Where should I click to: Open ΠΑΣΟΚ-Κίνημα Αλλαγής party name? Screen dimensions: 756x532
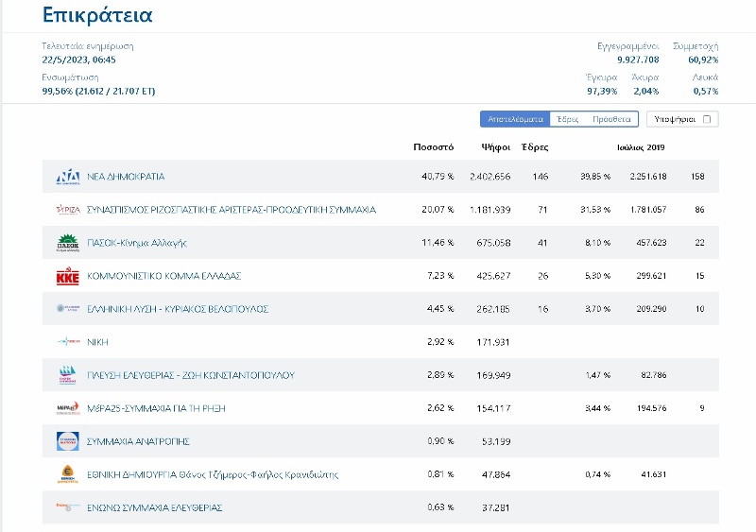(x=136, y=243)
